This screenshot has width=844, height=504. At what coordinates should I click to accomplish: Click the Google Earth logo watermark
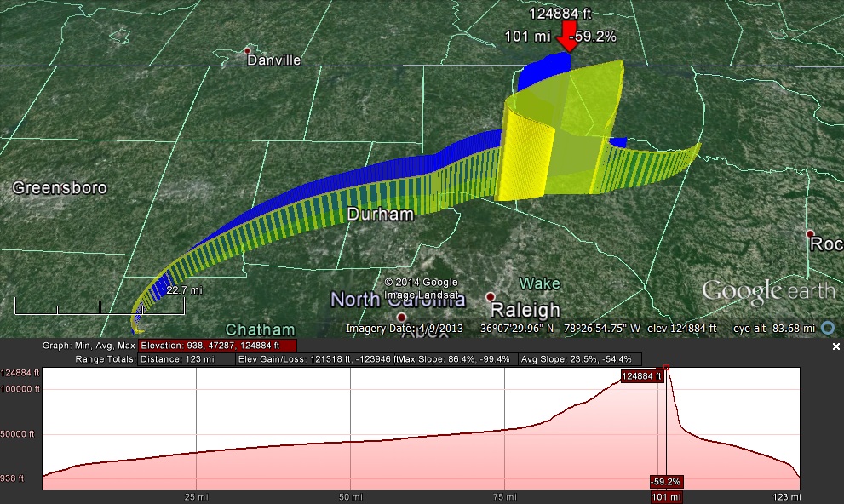[x=768, y=292]
